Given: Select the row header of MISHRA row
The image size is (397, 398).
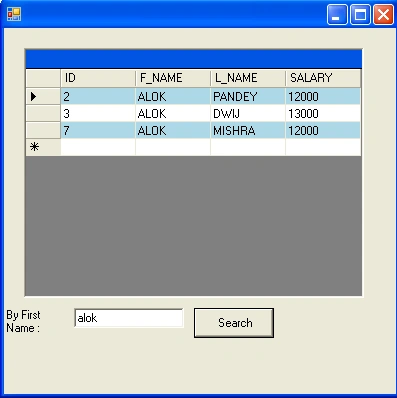Looking at the screenshot, I should coord(43,130).
